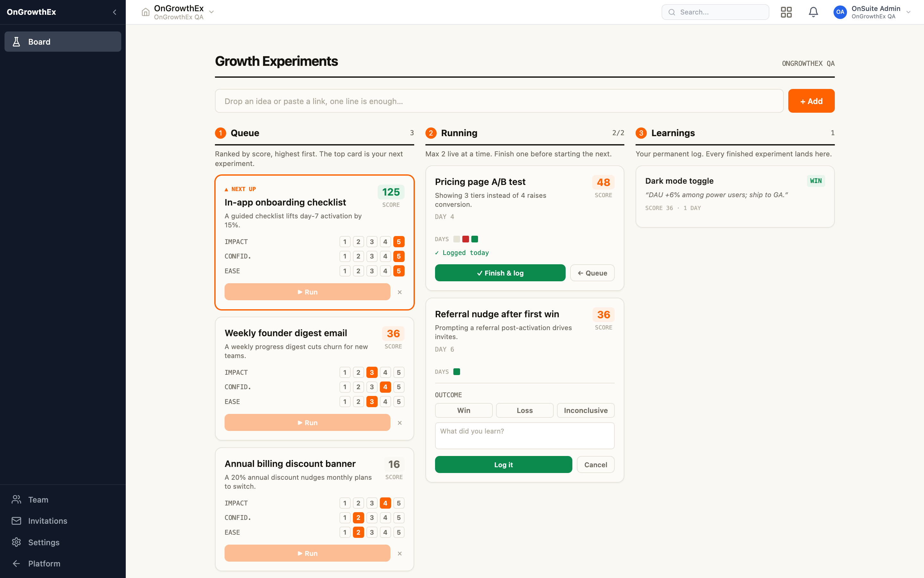Click Log it for Referral nudge
This screenshot has height=578, width=924.
(x=503, y=464)
